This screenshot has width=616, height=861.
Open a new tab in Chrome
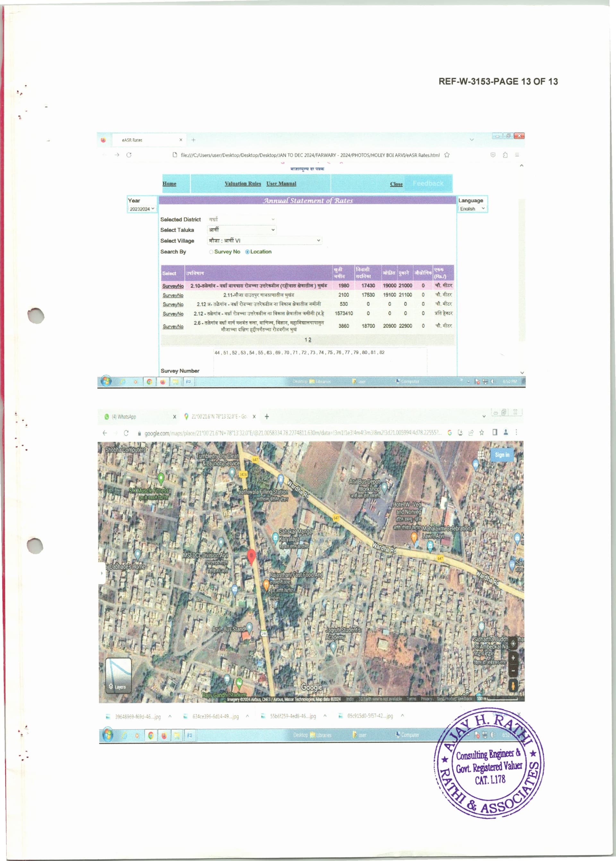pos(267,416)
